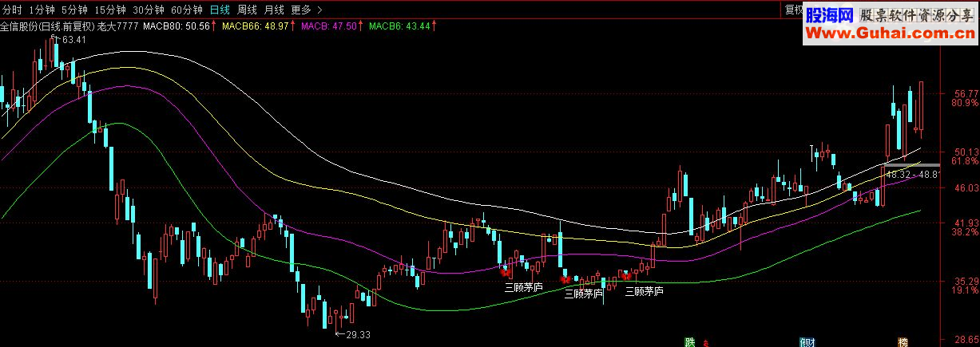Click the rightmost 三顾茅庐 signal label
Viewport: 980px width, 347px height.
[x=645, y=291]
